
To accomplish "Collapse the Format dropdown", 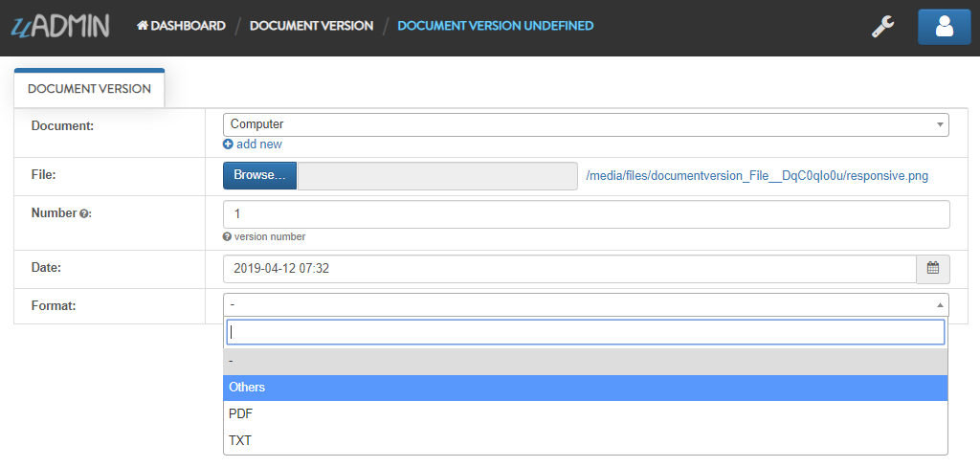I will [x=586, y=304].
